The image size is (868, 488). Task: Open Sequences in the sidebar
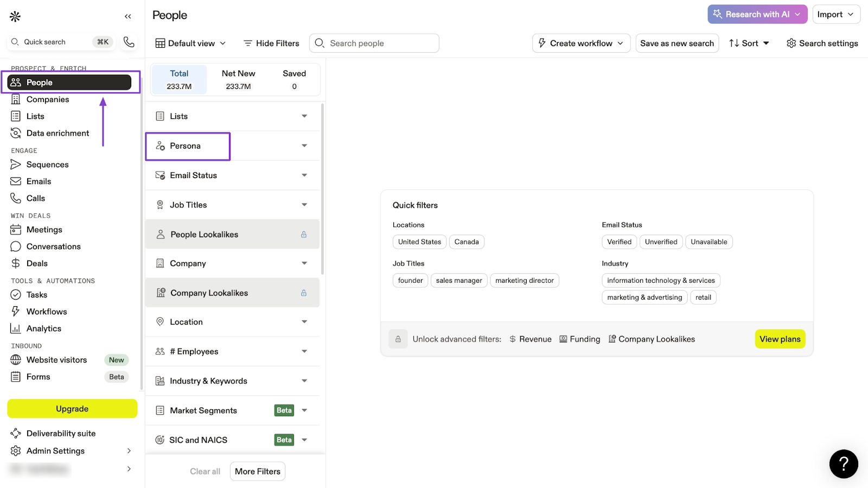47,164
